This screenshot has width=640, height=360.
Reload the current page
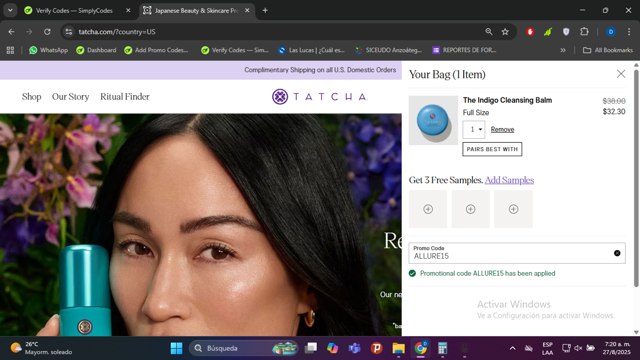tap(47, 31)
